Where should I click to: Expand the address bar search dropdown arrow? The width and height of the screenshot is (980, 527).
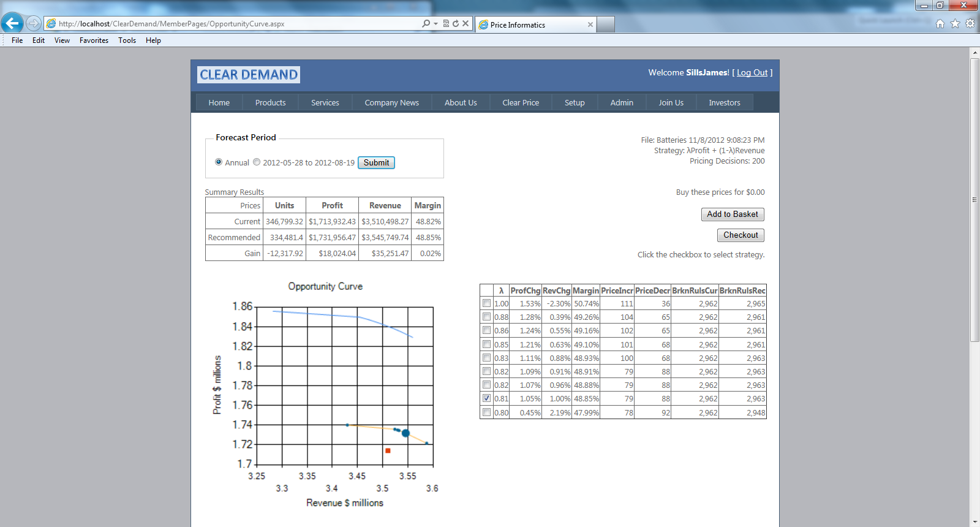pos(435,23)
